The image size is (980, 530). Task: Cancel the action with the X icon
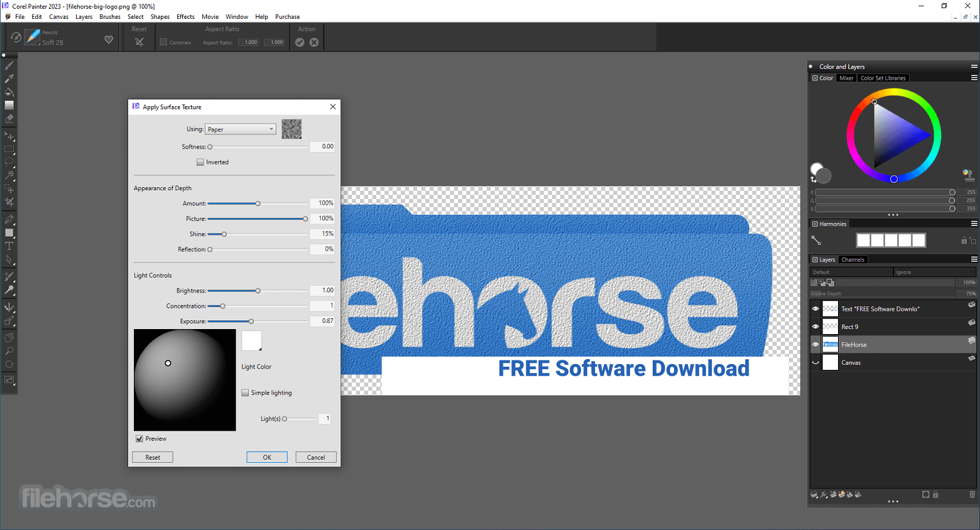click(x=314, y=42)
